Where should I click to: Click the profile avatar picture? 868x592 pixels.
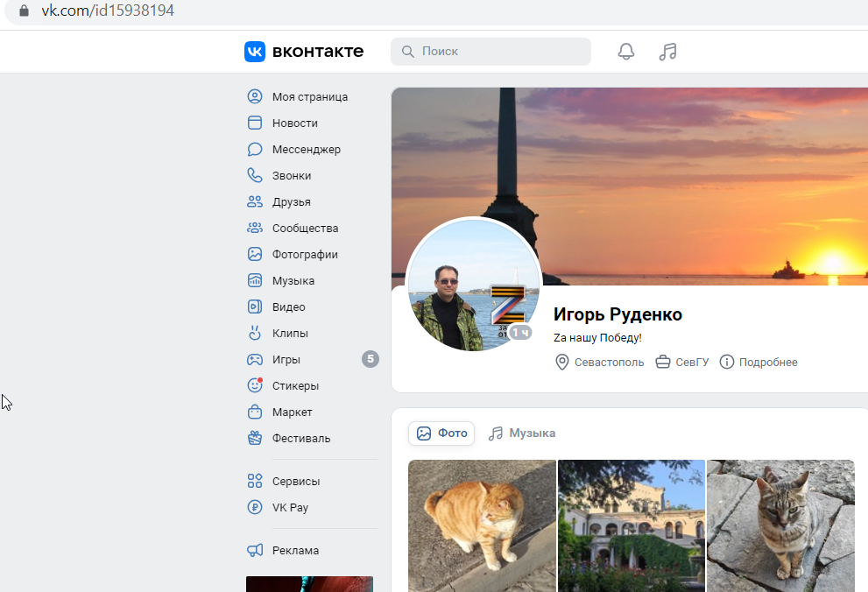[x=473, y=285]
